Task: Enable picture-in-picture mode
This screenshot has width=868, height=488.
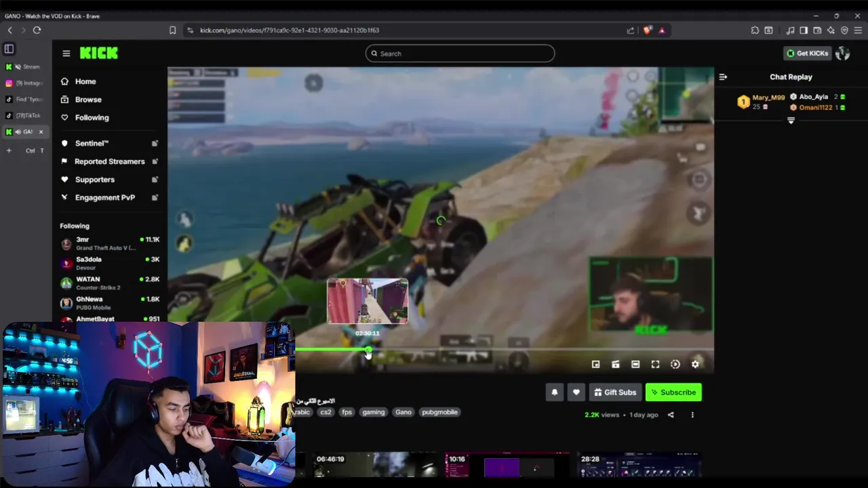Action: pos(595,364)
